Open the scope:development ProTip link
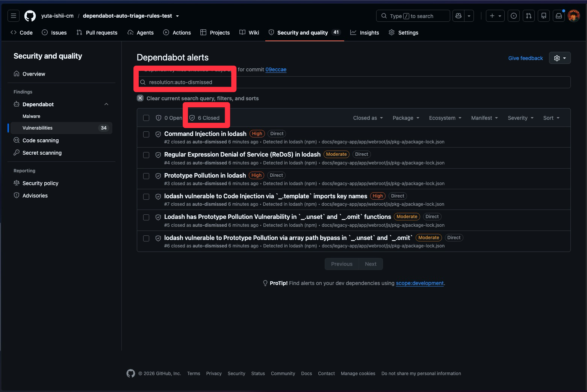This screenshot has width=587, height=392. (x=420, y=283)
